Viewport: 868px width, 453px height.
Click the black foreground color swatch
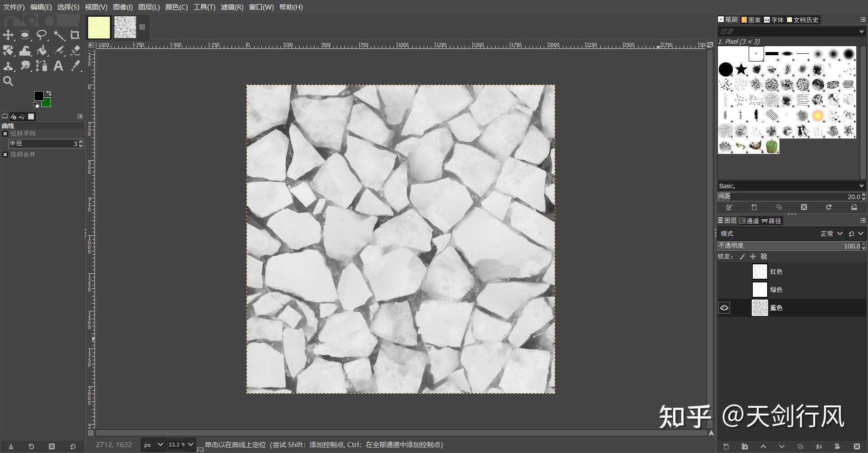pos(39,95)
